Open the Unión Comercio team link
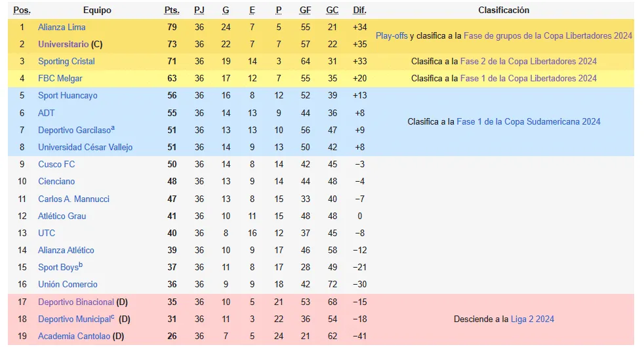 click(x=68, y=284)
